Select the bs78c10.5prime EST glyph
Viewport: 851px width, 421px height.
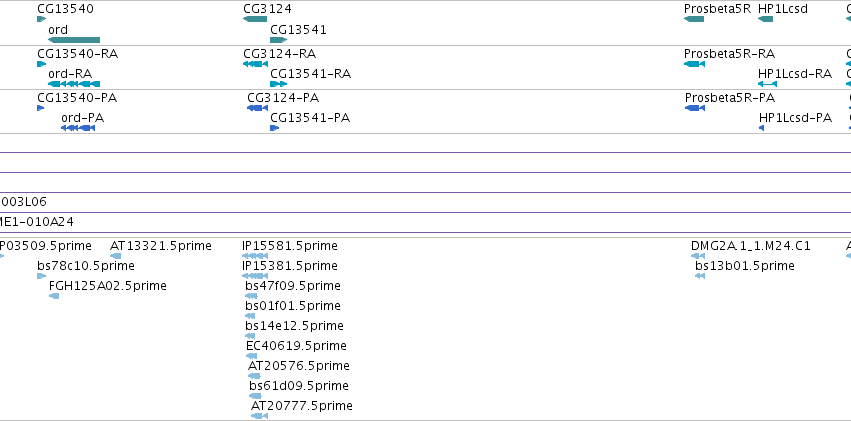click(41, 276)
